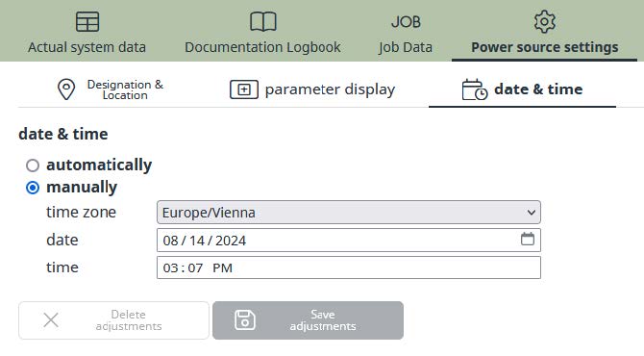This screenshot has width=644, height=356.
Task: Open the parameter display sub-tab
Action: pyautogui.click(x=312, y=89)
